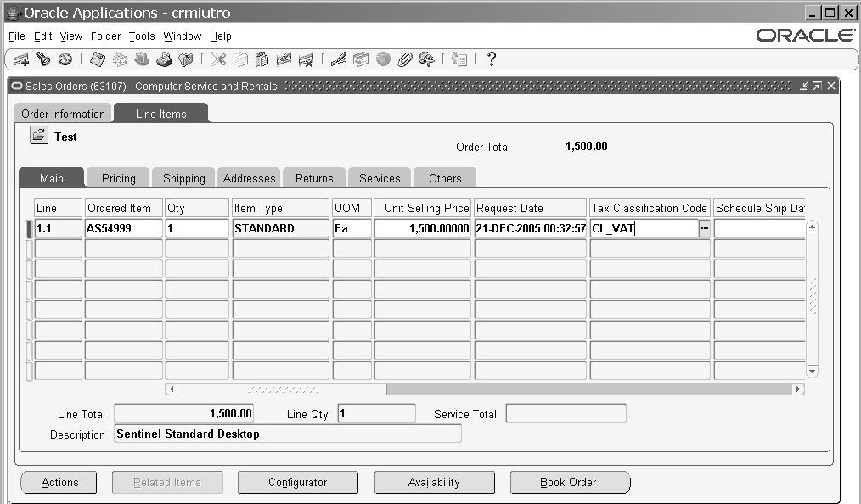Open the Addresses sub-tab

[250, 178]
